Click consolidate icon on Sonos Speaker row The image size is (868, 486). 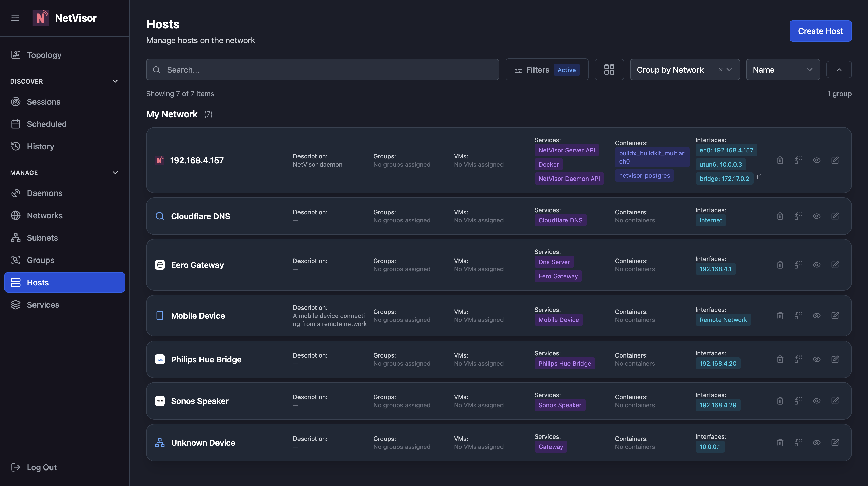click(x=798, y=401)
